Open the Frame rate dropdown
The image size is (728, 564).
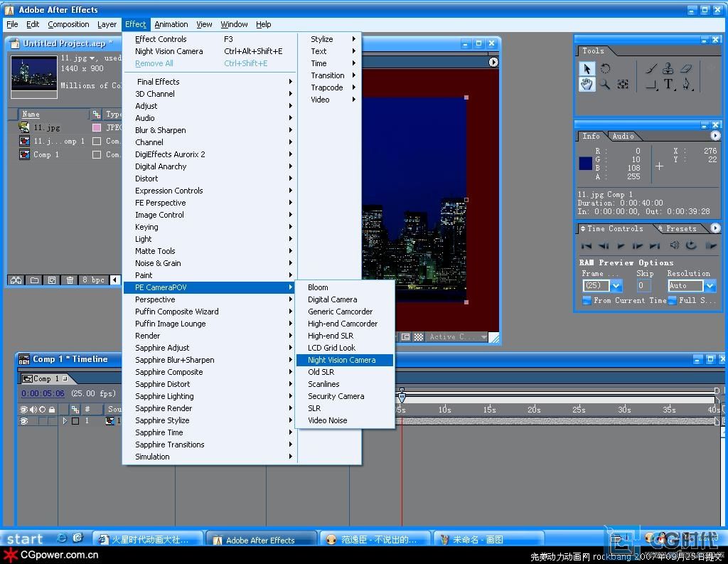[x=616, y=286]
